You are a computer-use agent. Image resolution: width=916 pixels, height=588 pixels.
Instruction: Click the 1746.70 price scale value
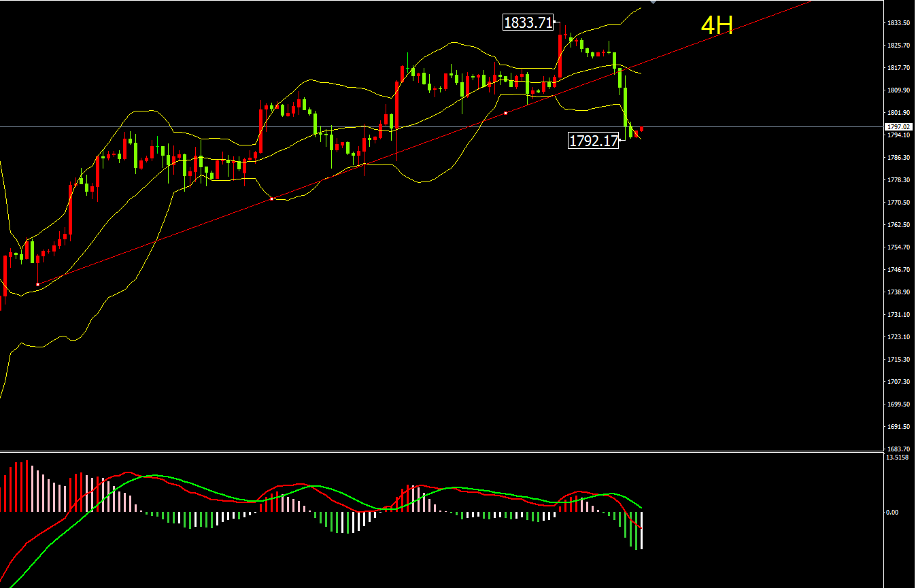898,270
